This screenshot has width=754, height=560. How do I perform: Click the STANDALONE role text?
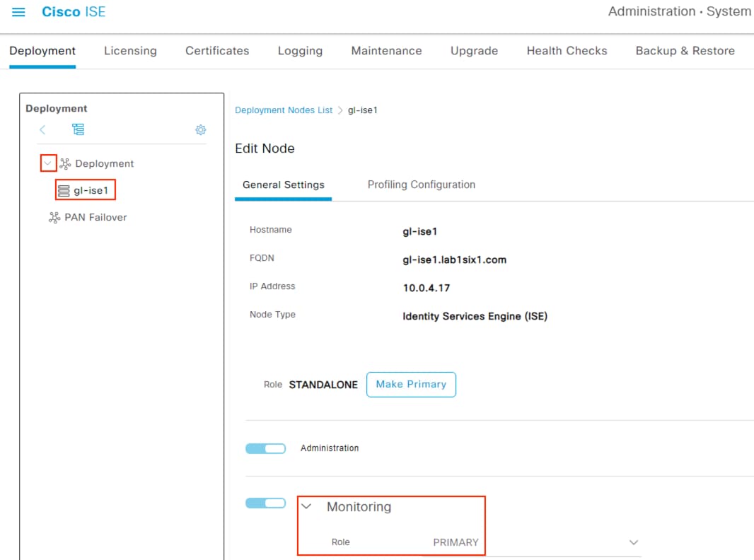tap(323, 385)
